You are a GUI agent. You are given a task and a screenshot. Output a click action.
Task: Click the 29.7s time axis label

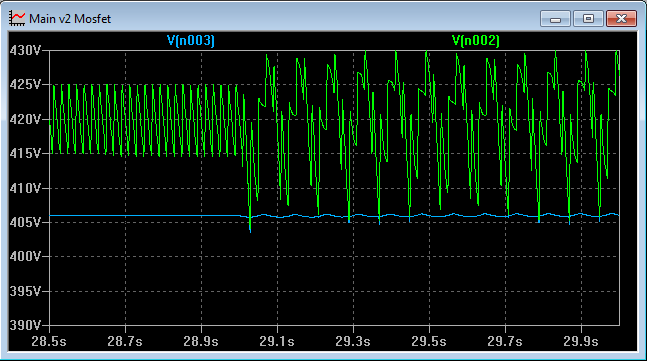[x=505, y=342]
